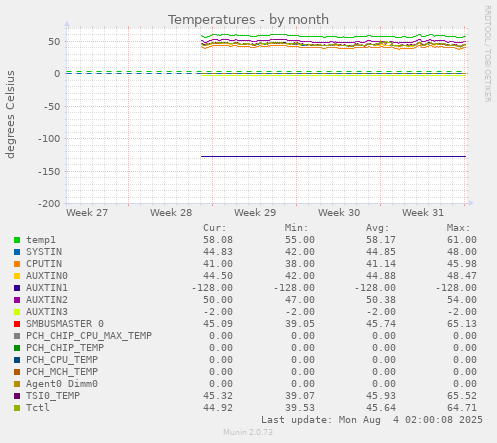Click the PCH_CHIP_TEMP green swatch
497x443 pixels.
17,348
